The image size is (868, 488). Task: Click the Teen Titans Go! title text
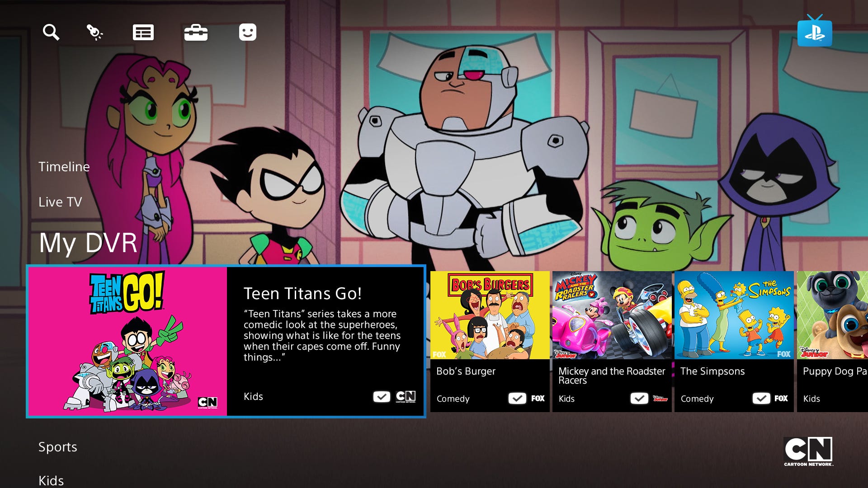pos(302,294)
